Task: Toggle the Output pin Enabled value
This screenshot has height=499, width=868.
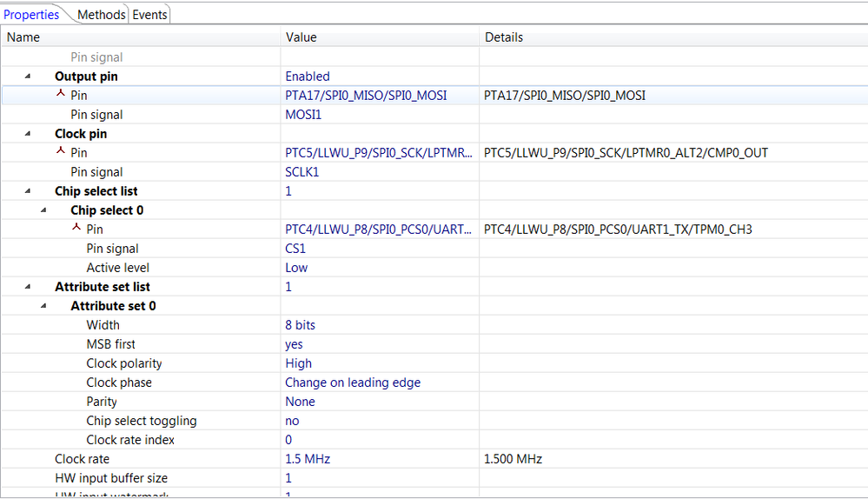Action: (x=308, y=77)
